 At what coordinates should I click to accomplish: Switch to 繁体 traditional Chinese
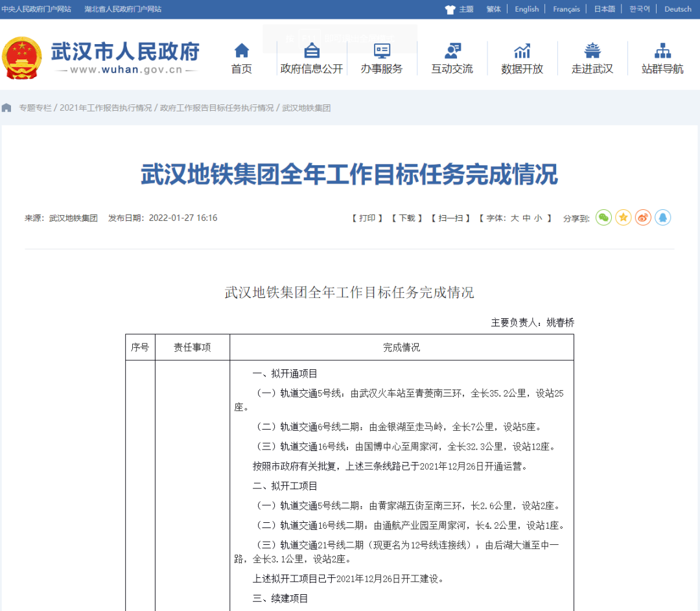point(493,9)
